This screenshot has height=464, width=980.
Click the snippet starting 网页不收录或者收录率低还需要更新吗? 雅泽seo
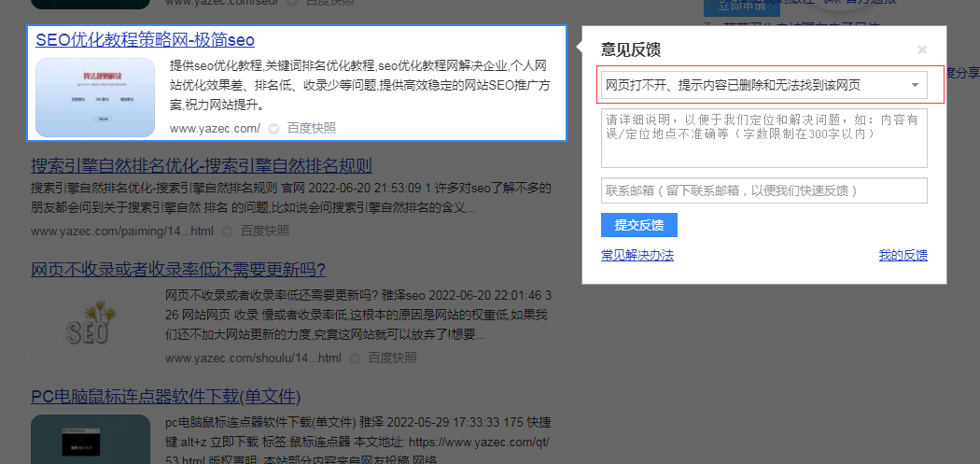point(358,316)
